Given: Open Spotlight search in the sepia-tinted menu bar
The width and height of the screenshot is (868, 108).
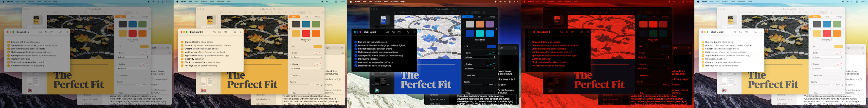Looking at the screenshot, I should click(x=332, y=1).
